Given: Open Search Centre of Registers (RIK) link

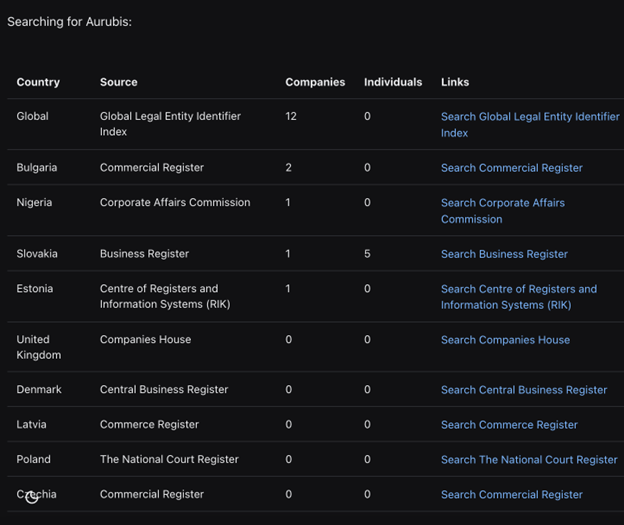Looking at the screenshot, I should 519,297.
